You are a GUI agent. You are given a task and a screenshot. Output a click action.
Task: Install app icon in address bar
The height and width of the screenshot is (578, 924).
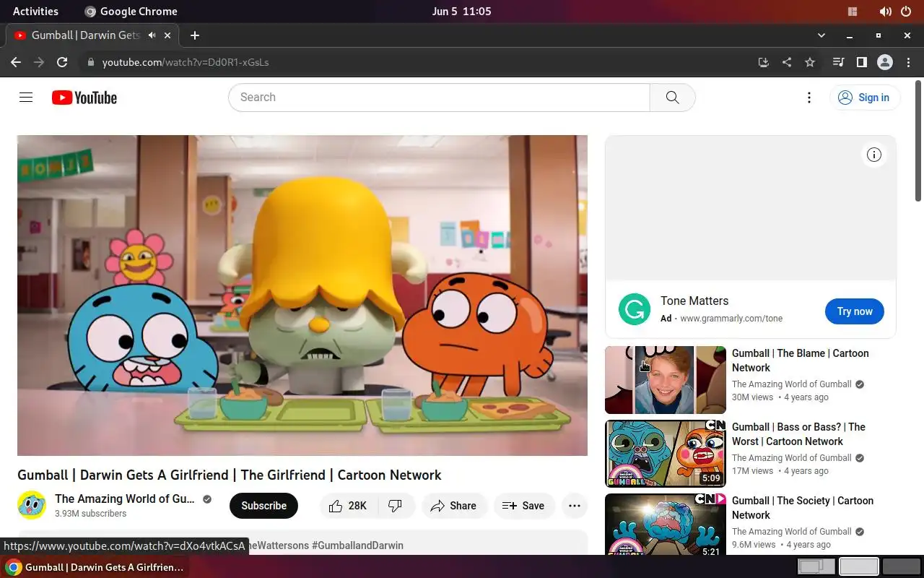coord(764,62)
